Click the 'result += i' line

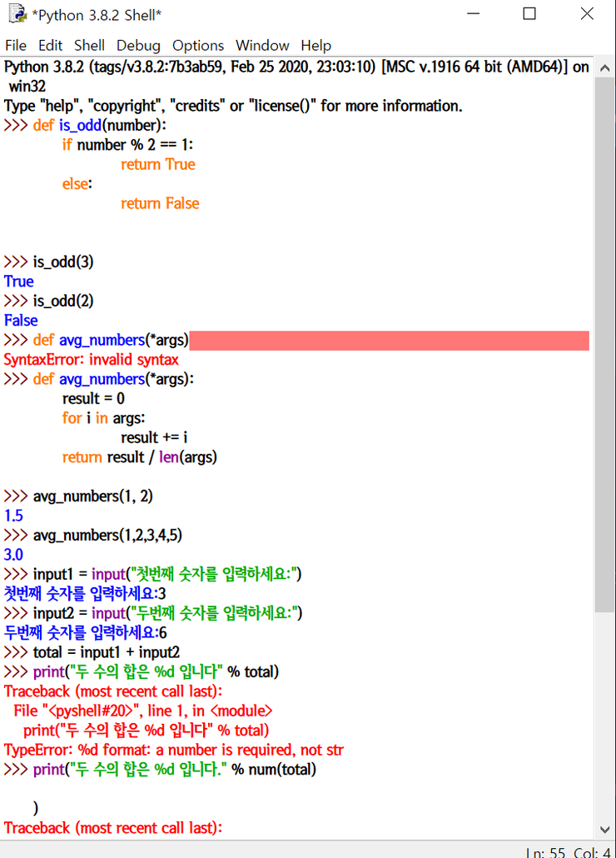(154, 438)
